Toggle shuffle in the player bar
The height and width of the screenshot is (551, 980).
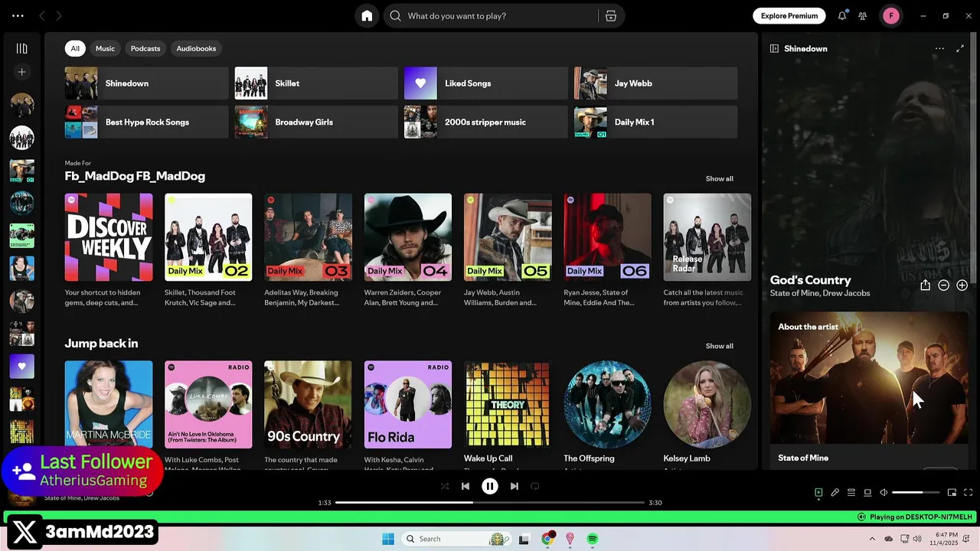point(445,486)
